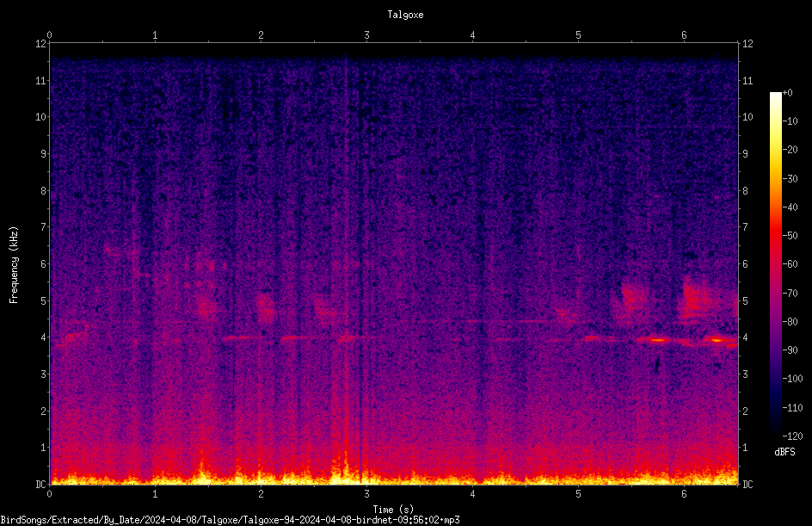Click the 6 second tick on top axis
The height and width of the screenshot is (526, 812).
click(x=684, y=35)
